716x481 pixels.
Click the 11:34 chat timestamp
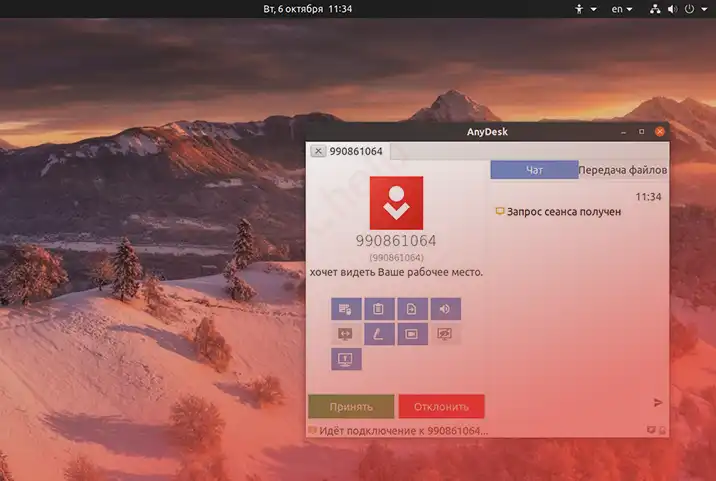pyautogui.click(x=648, y=197)
